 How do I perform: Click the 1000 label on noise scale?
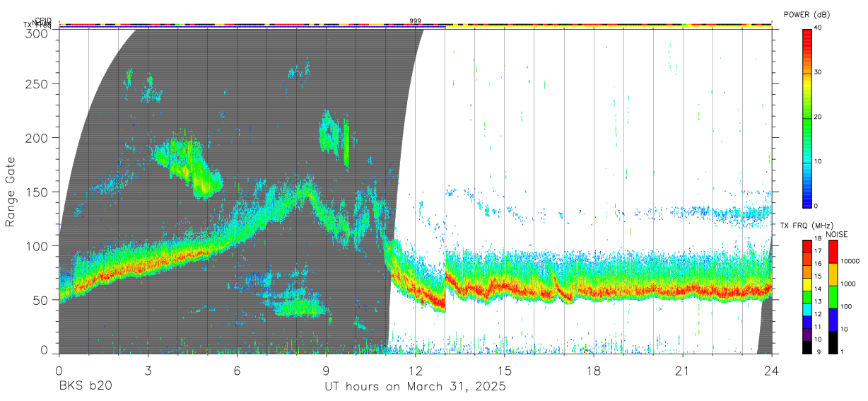coord(847,284)
